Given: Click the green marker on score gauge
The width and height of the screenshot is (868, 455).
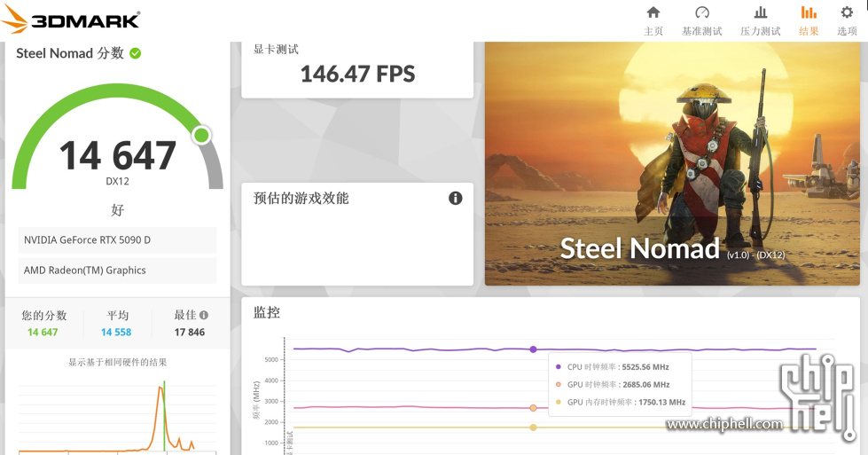Looking at the screenshot, I should pyautogui.click(x=201, y=135).
